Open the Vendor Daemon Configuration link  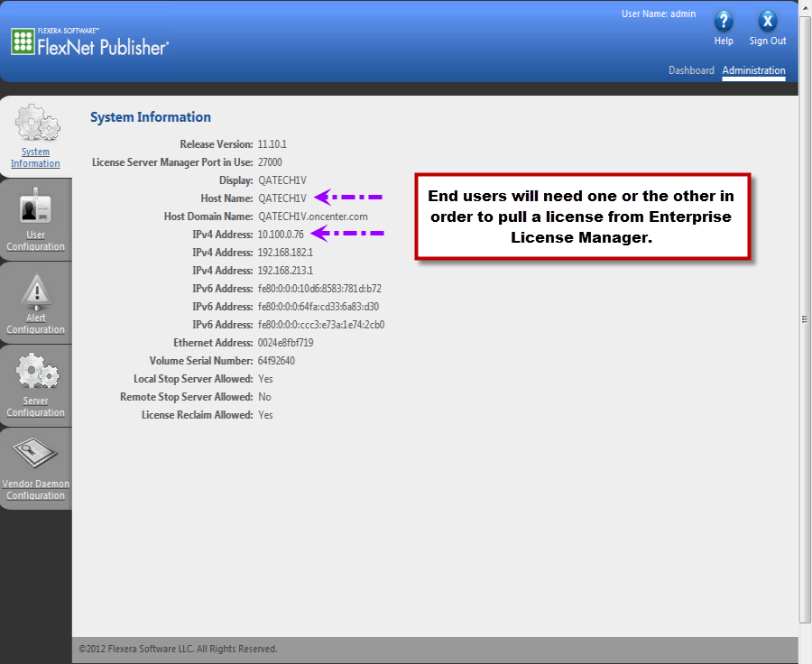point(36,490)
